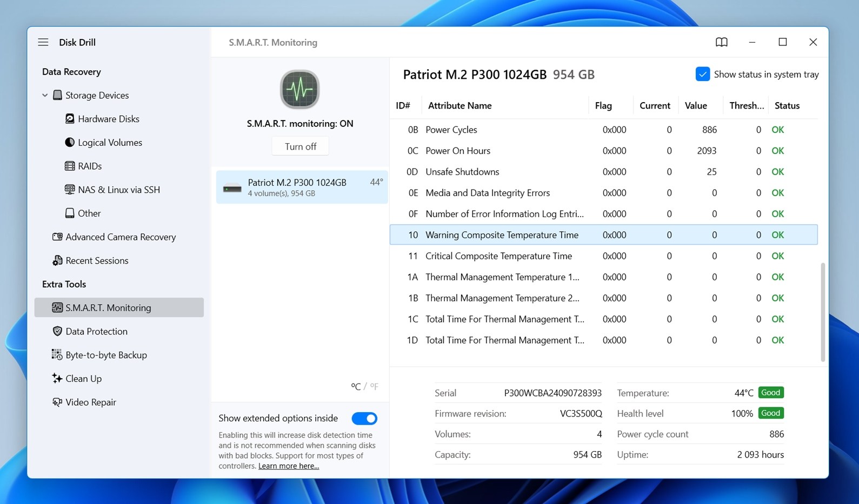The width and height of the screenshot is (859, 504).
Task: Open NAS & Linux via SSH
Action: 118,190
